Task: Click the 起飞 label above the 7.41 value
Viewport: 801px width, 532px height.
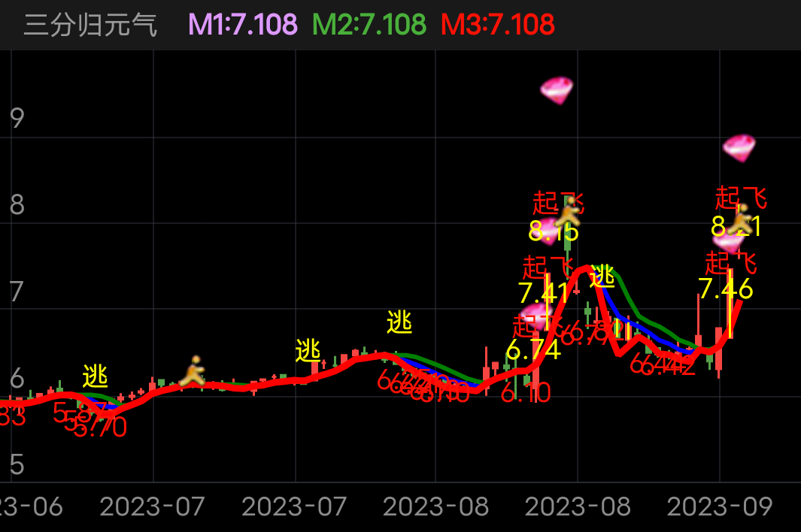Action: pyautogui.click(x=548, y=268)
